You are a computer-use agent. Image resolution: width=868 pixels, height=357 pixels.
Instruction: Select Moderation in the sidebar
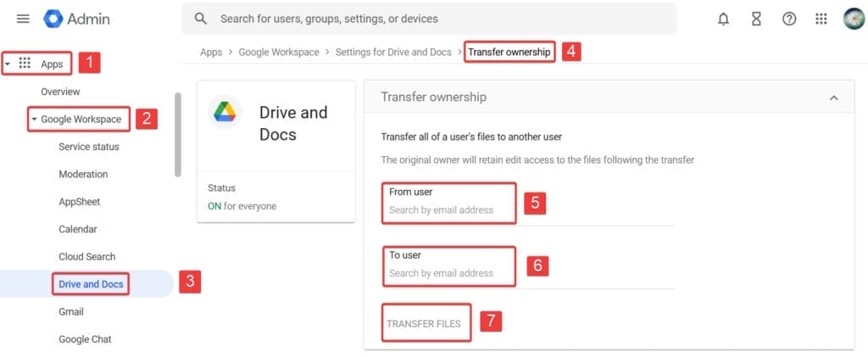point(83,175)
